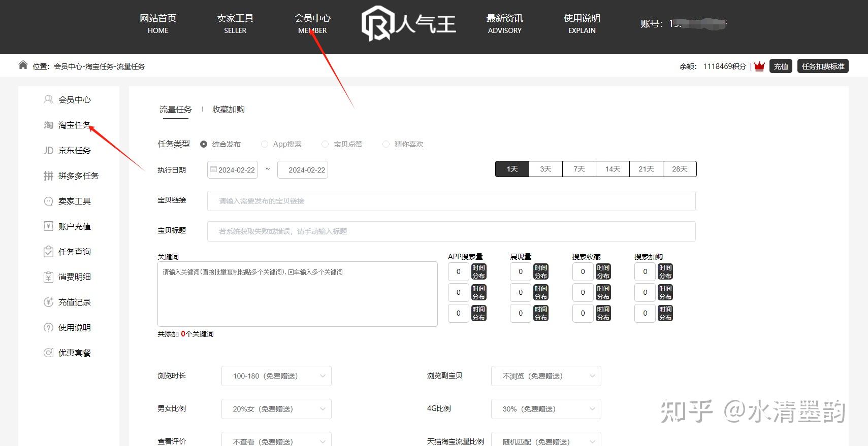Open the 男女比例 dropdown
This screenshot has height=446, width=868.
(x=276, y=409)
